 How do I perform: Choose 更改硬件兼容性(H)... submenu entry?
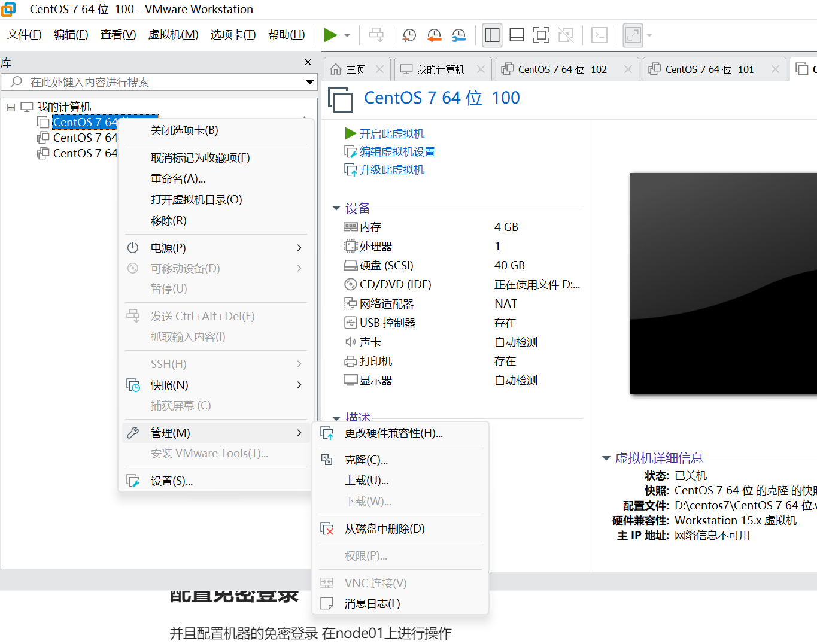[x=400, y=433]
